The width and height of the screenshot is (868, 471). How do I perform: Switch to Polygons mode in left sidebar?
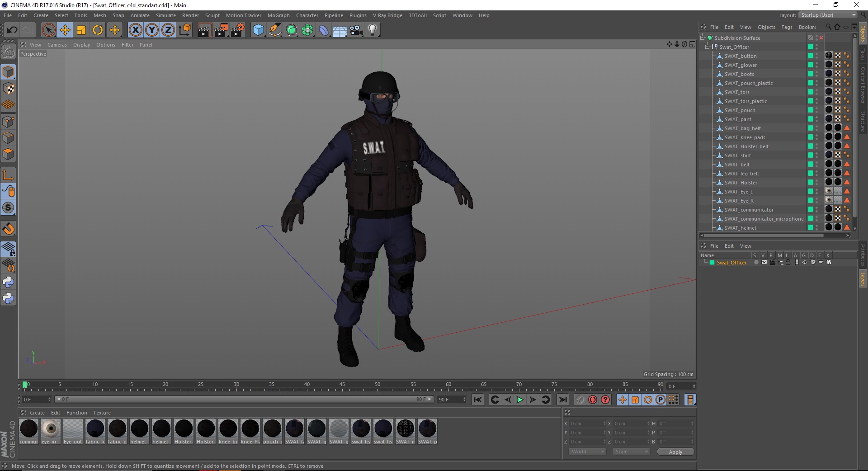pos(8,154)
